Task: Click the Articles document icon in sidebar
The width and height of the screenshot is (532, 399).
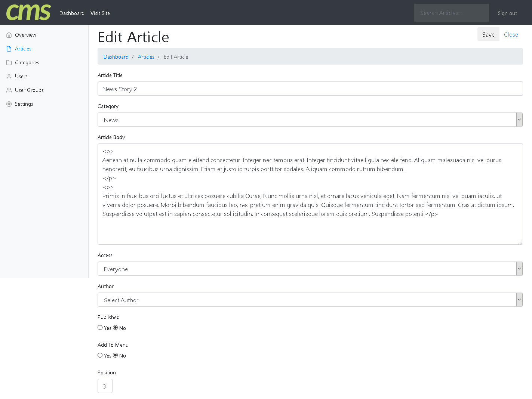Action: click(9, 49)
